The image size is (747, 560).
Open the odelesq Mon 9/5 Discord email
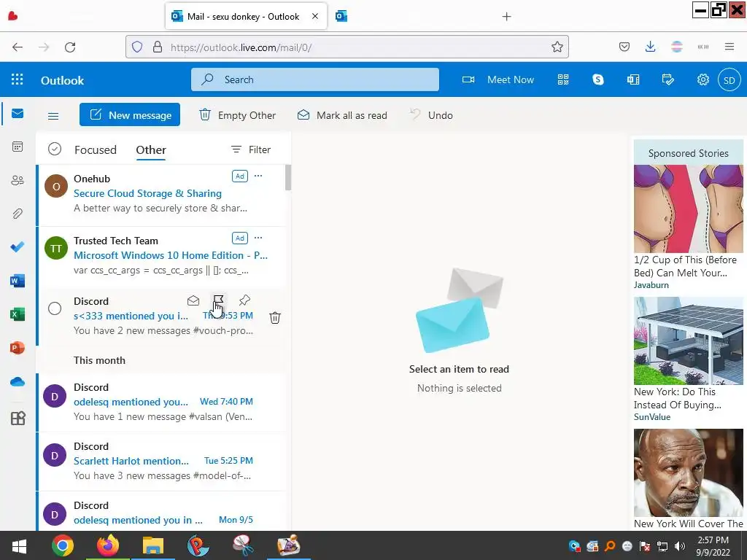[162, 512]
